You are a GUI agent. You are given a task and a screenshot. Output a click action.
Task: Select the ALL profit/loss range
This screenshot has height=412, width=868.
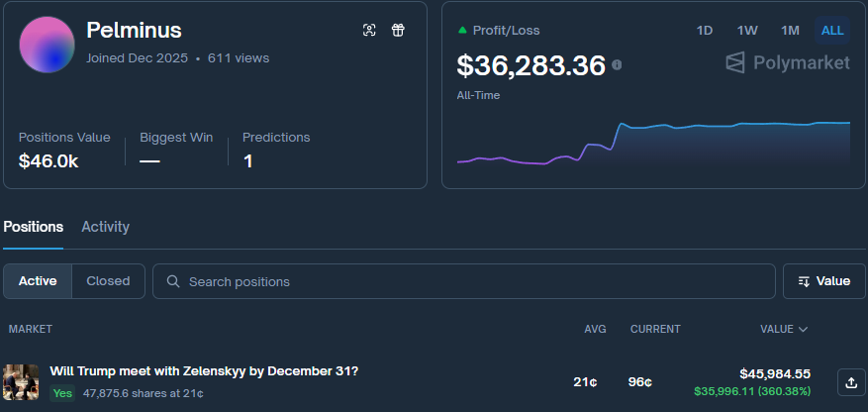(832, 31)
